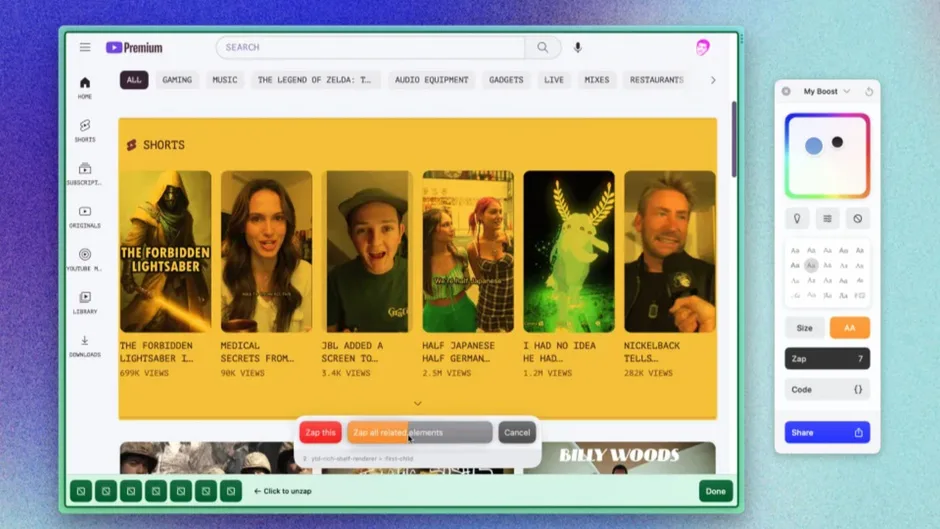Pick the highlighted Aa font sample
Screen dimensions: 940x529
(x=811, y=265)
